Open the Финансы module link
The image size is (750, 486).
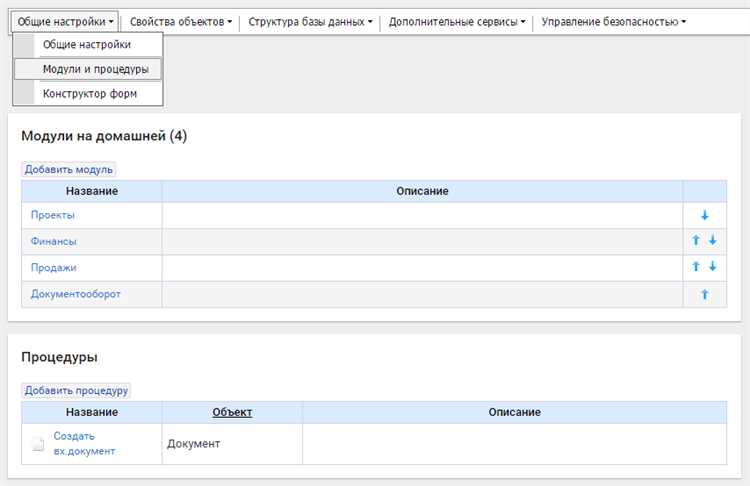pyautogui.click(x=54, y=241)
